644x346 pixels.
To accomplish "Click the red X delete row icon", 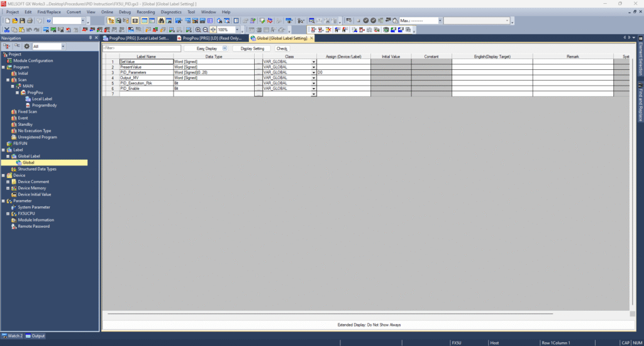I will pos(328,30).
